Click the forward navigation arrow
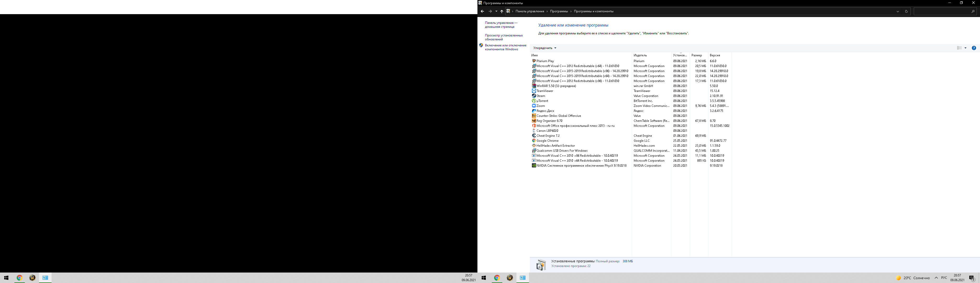 [x=490, y=12]
